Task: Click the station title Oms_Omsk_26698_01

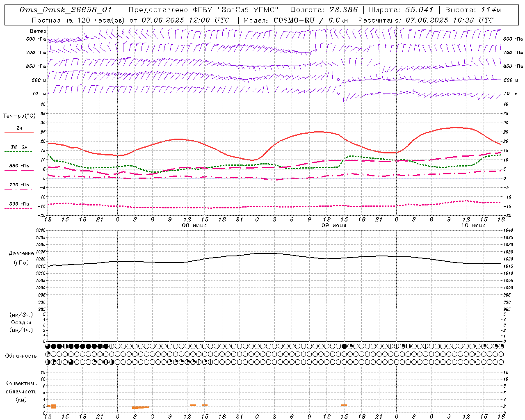Action: click(66, 10)
